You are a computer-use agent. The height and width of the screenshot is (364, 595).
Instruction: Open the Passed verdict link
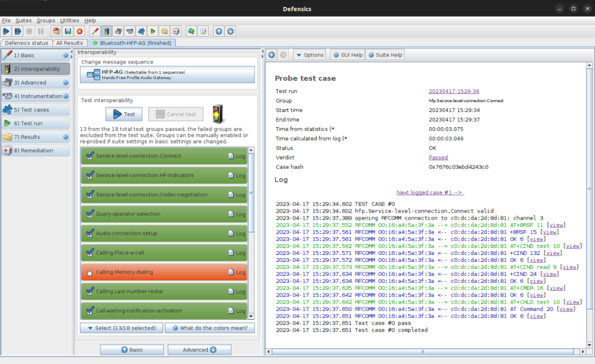[438, 157]
